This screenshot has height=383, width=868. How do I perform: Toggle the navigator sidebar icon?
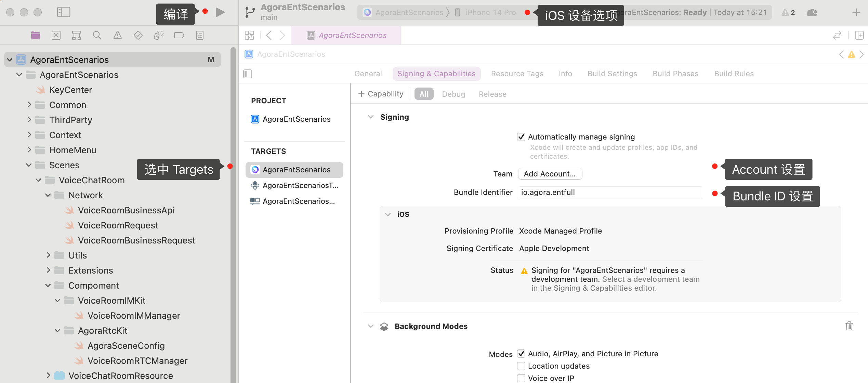64,12
